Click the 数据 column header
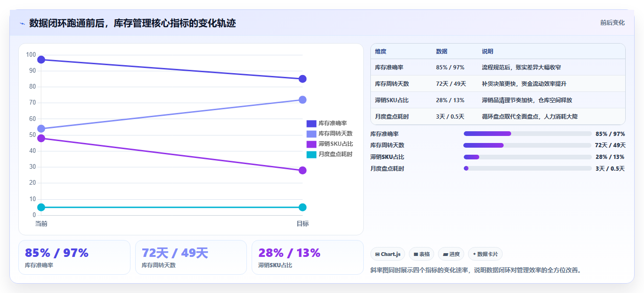Screen dimensions: 644x293 442,52
